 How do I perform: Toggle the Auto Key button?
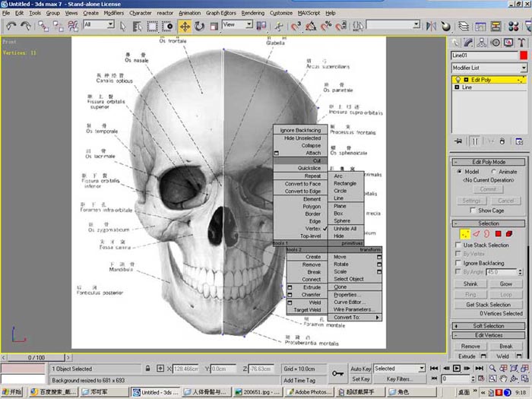coord(361,369)
